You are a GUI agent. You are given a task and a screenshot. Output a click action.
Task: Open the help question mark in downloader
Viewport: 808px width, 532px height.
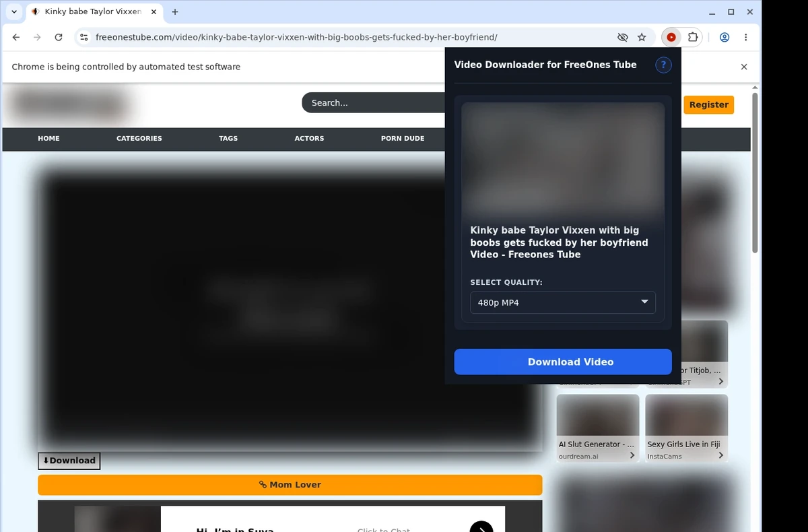coord(663,65)
